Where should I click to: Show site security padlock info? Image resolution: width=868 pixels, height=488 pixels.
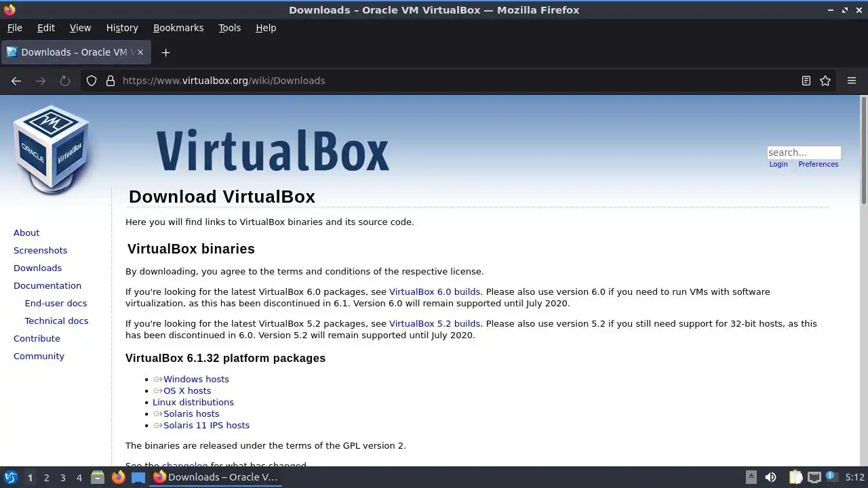[x=111, y=81]
